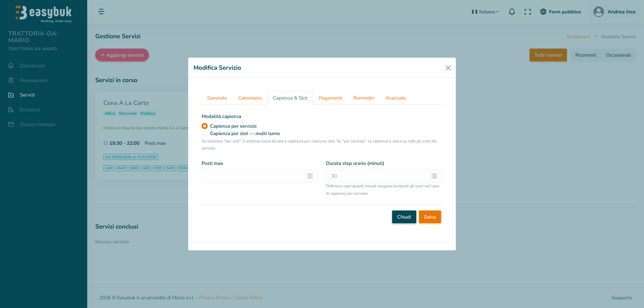This screenshot has width=644, height=308.
Task: Click the Opzioni modulo calendar icon
Action: click(11, 124)
